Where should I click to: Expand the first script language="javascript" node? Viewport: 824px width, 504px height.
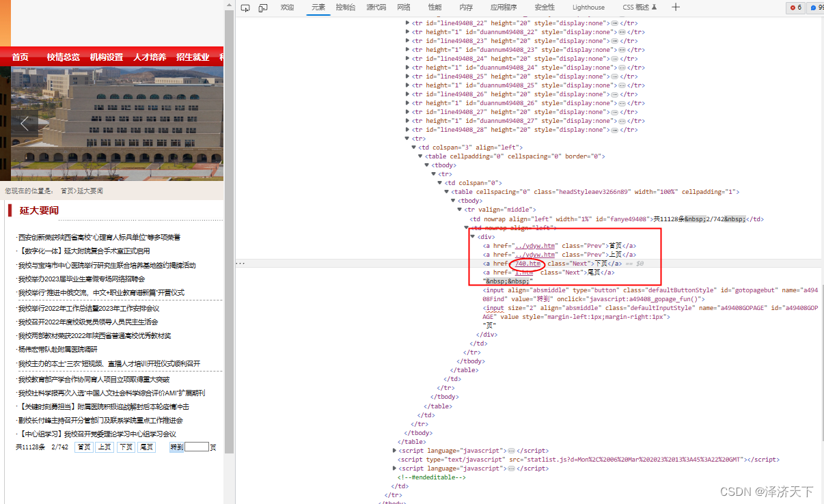coord(394,451)
